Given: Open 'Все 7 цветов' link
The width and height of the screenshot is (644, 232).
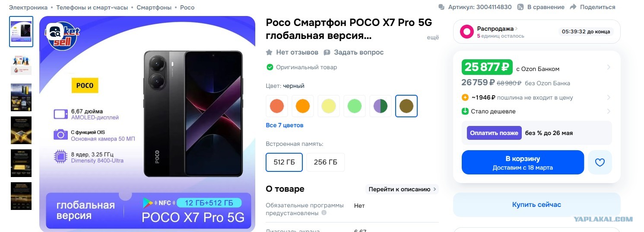Looking at the screenshot, I should (x=285, y=125).
